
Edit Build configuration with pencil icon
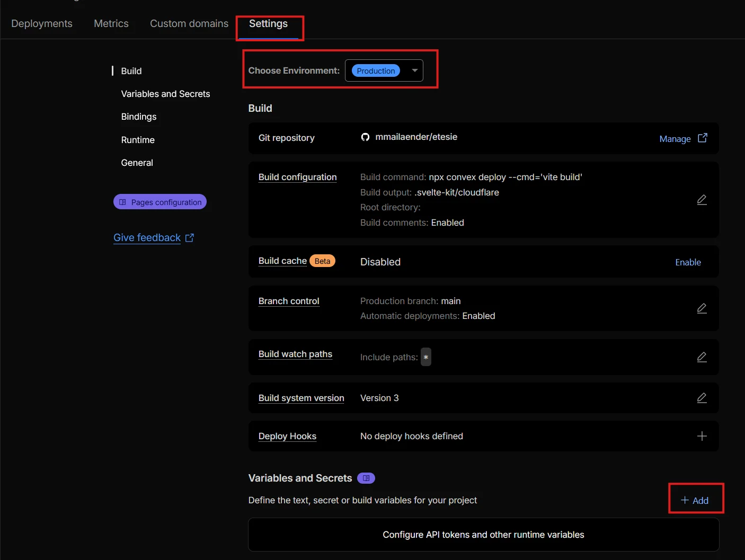(702, 200)
